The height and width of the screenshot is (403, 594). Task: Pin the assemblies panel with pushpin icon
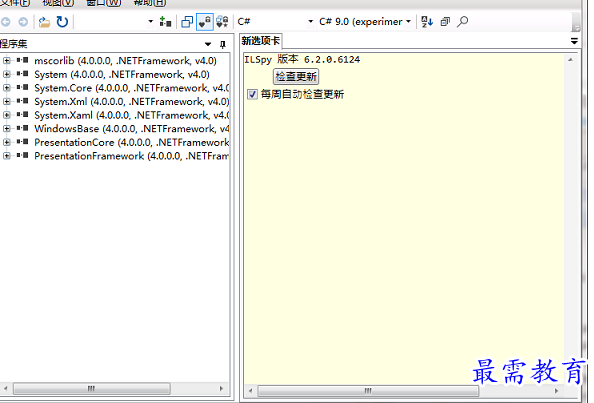click(223, 45)
